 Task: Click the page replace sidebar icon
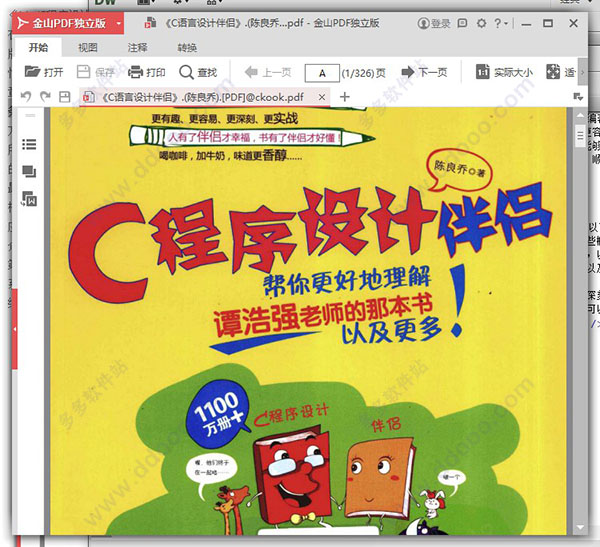point(29,198)
